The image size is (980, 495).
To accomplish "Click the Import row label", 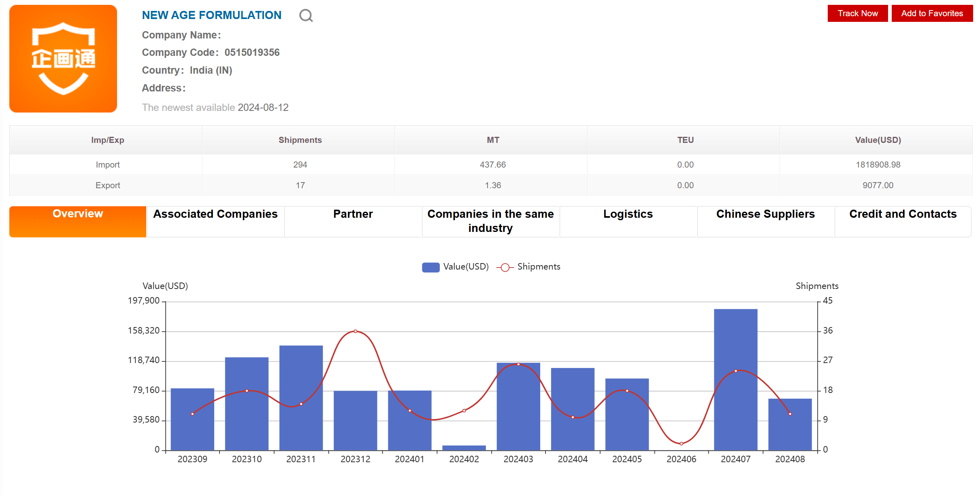I will [108, 165].
